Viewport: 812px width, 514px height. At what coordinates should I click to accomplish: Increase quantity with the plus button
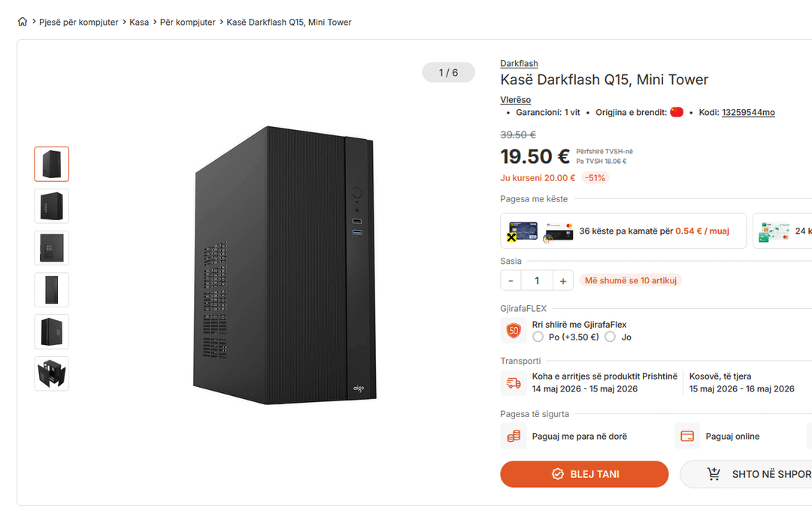[x=562, y=280]
